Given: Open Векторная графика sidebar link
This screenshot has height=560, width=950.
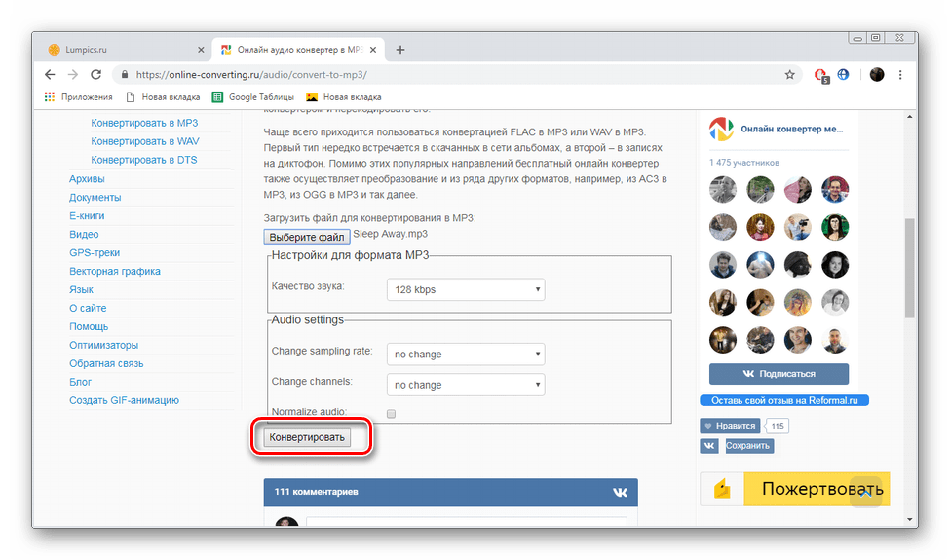Looking at the screenshot, I should pos(115,271).
